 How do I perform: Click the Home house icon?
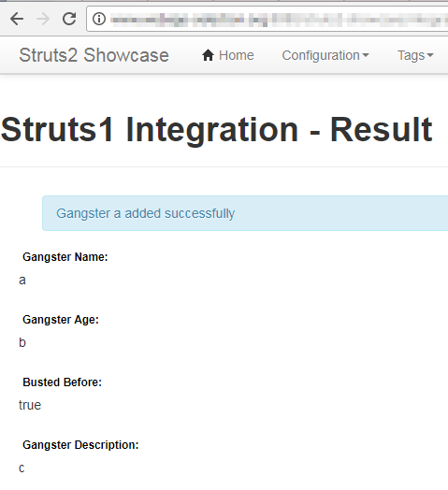[208, 55]
